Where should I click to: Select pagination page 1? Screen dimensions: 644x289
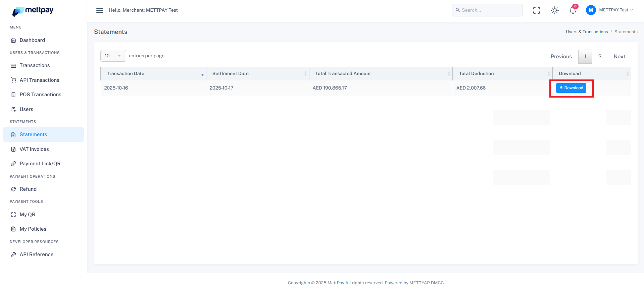tap(585, 57)
